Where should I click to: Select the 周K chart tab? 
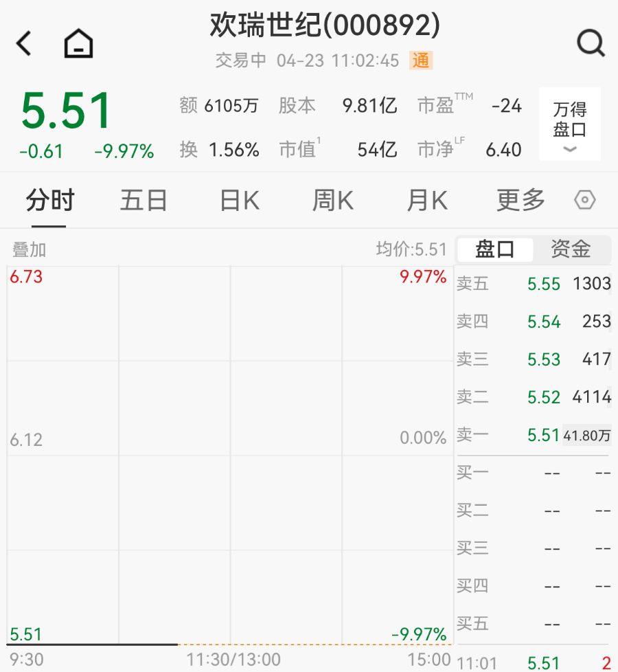click(x=332, y=201)
